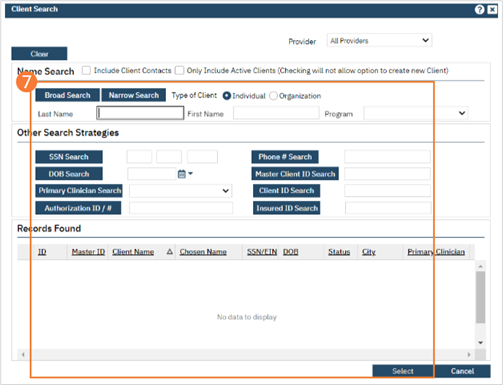
Task: Run a Broad Search
Action: pos(67,95)
